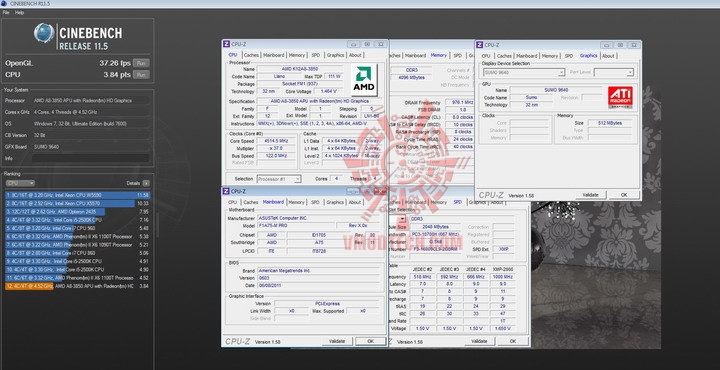Select ranking row 2 Intel Xeon CPU X5570
Viewport: 720px width, 370px height.
78,203
